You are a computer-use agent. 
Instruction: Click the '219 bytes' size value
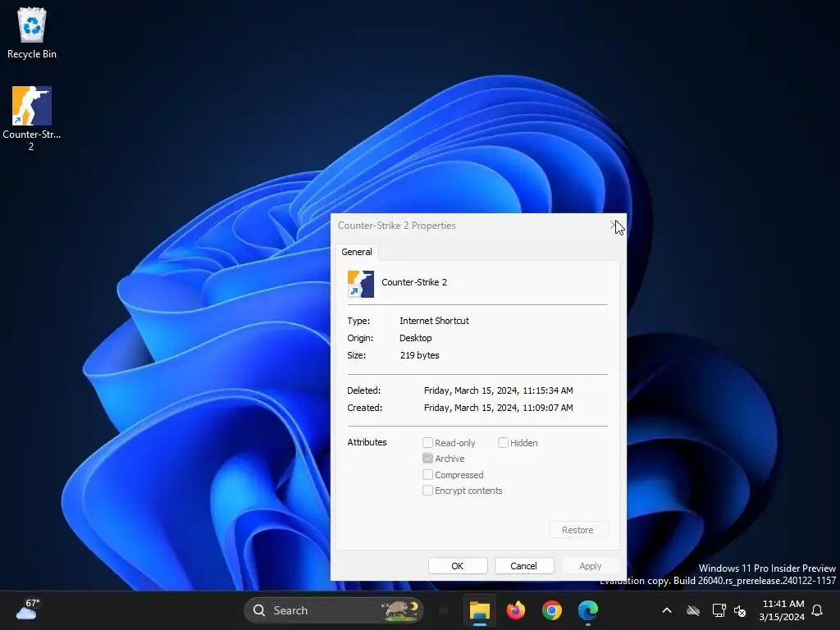pos(419,355)
